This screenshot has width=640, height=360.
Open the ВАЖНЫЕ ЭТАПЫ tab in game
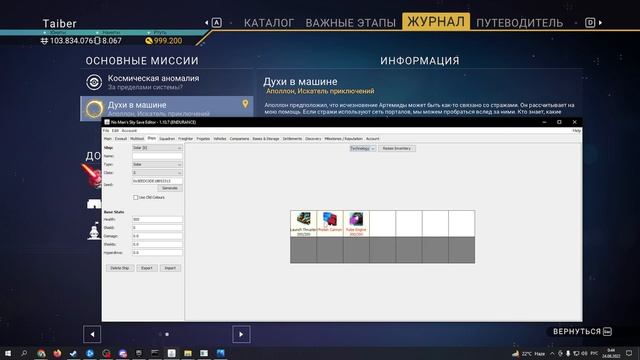pyautogui.click(x=351, y=23)
